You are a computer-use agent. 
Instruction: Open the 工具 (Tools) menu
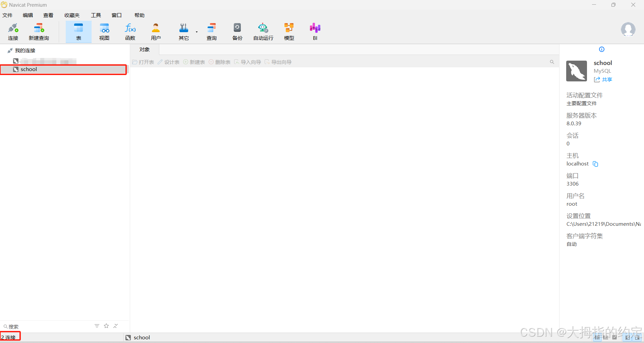click(96, 15)
